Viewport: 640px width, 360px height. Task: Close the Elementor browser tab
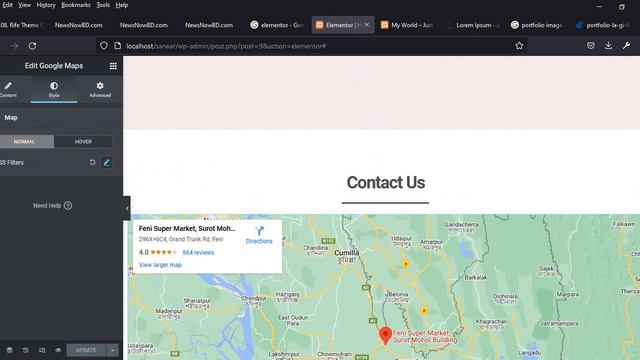[367, 25]
